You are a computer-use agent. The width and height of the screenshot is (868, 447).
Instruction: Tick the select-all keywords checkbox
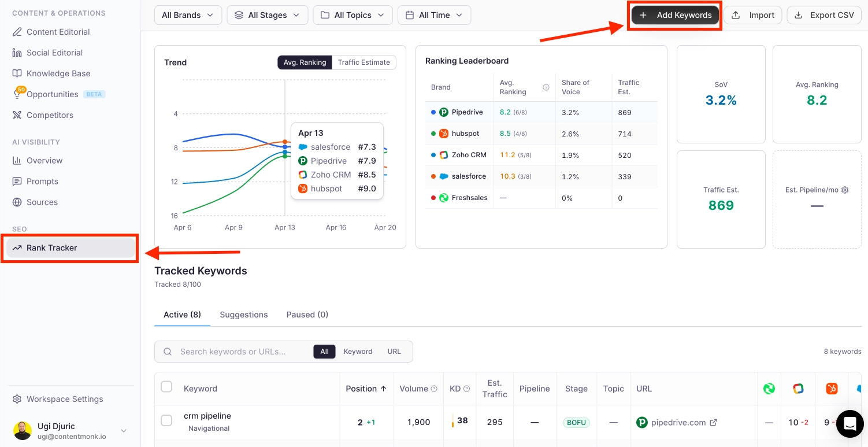(x=166, y=387)
